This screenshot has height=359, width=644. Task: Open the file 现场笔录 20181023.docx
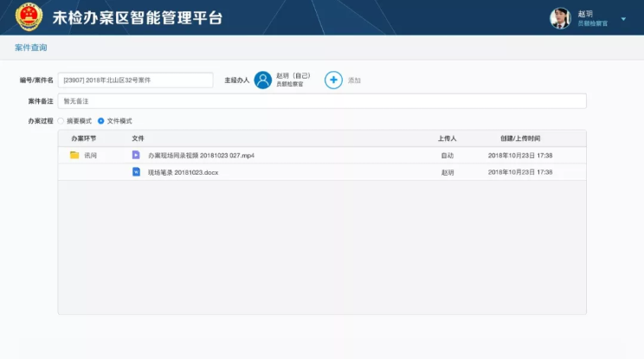pos(183,172)
